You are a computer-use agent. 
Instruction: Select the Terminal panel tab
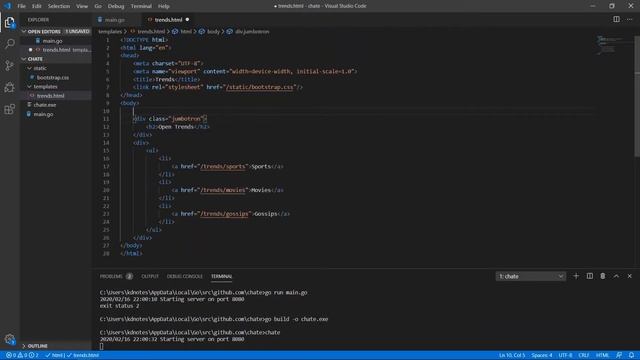pyautogui.click(x=222, y=276)
